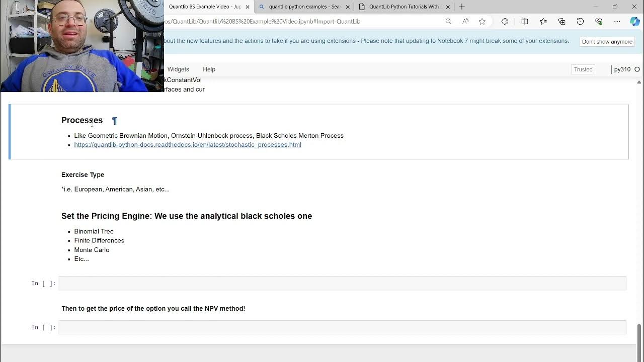Click the pilcrow anchor next to Processes
644x362 pixels.
click(x=114, y=121)
